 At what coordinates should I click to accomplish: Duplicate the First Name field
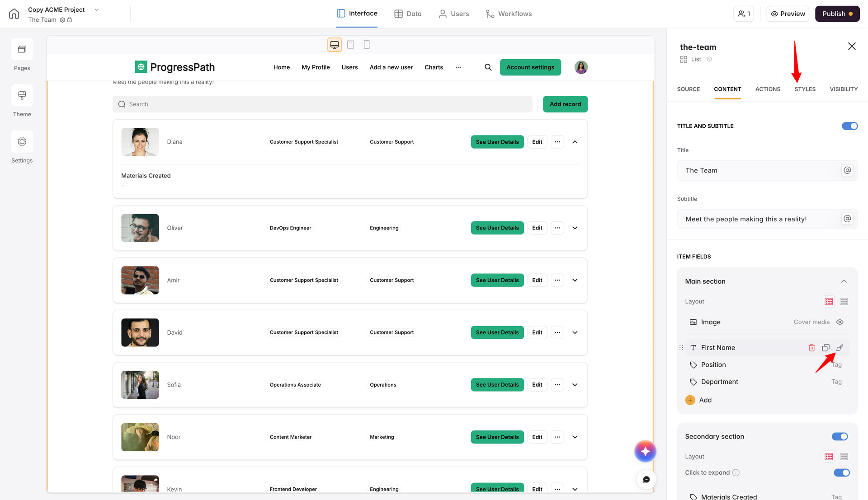tap(826, 348)
